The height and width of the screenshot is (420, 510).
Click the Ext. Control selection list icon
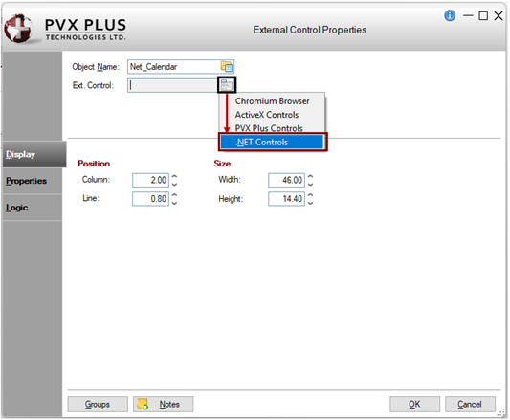227,85
